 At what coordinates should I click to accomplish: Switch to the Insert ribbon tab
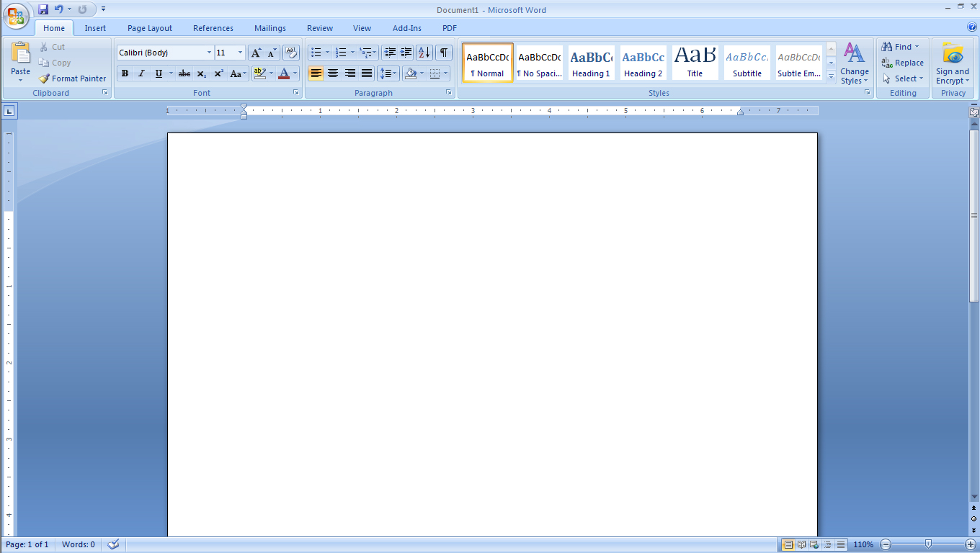click(x=95, y=28)
